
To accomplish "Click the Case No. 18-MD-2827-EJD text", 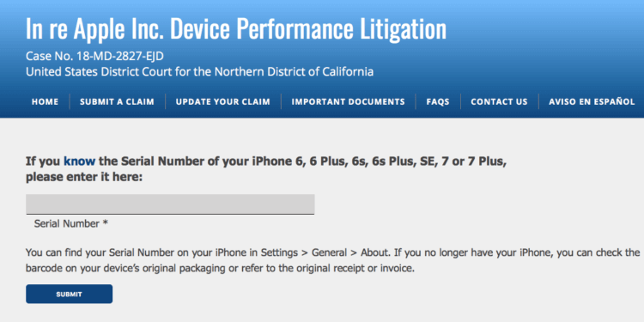I will [94, 56].
